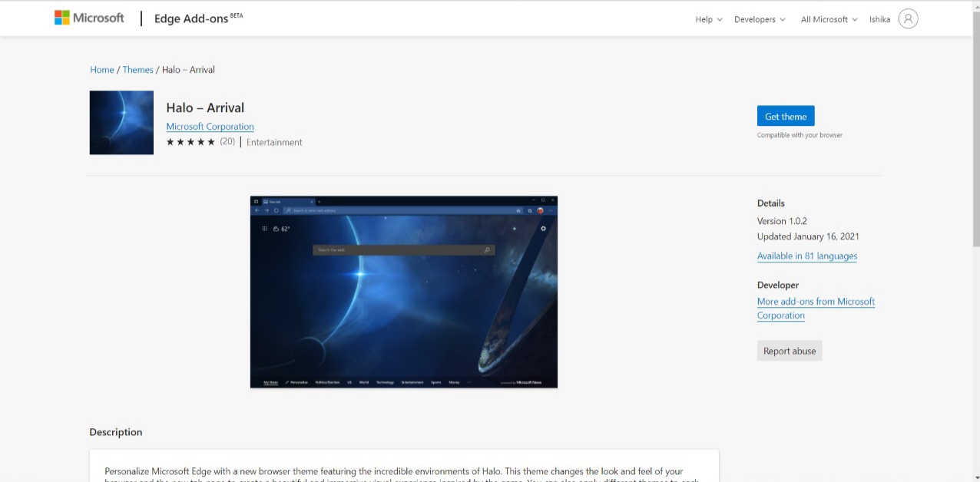Image resolution: width=980 pixels, height=482 pixels.
Task: Expand the All Microsoft dropdown
Action: pyautogui.click(x=829, y=19)
